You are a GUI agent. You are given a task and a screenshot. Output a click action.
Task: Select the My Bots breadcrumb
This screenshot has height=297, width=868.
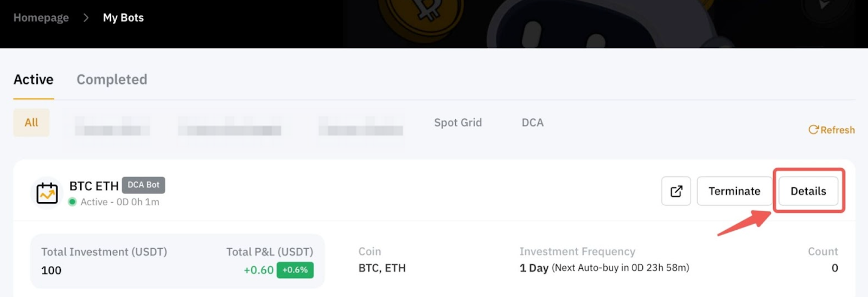[123, 18]
